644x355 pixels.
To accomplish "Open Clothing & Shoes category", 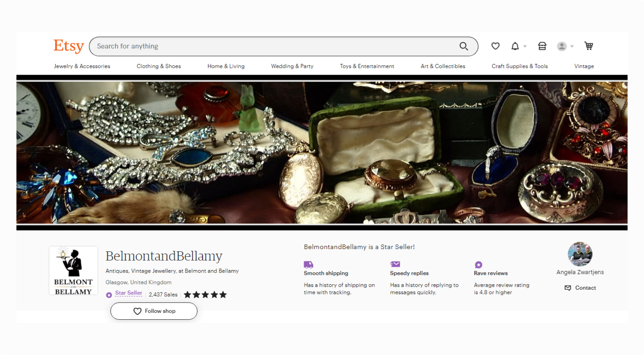I will (159, 66).
